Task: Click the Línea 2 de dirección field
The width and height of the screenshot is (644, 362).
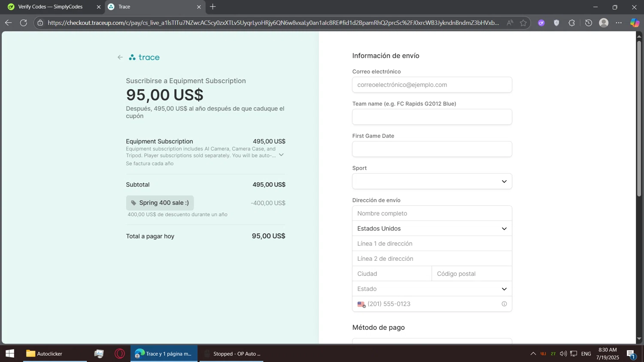Action: coord(432,259)
